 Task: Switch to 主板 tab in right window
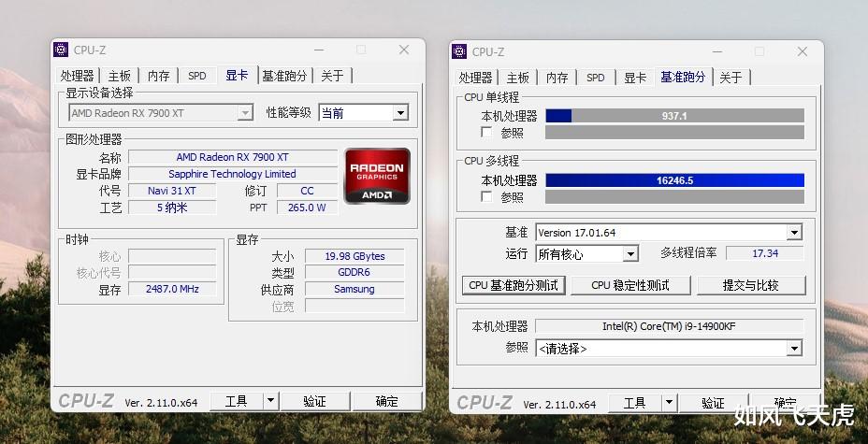[x=518, y=78]
